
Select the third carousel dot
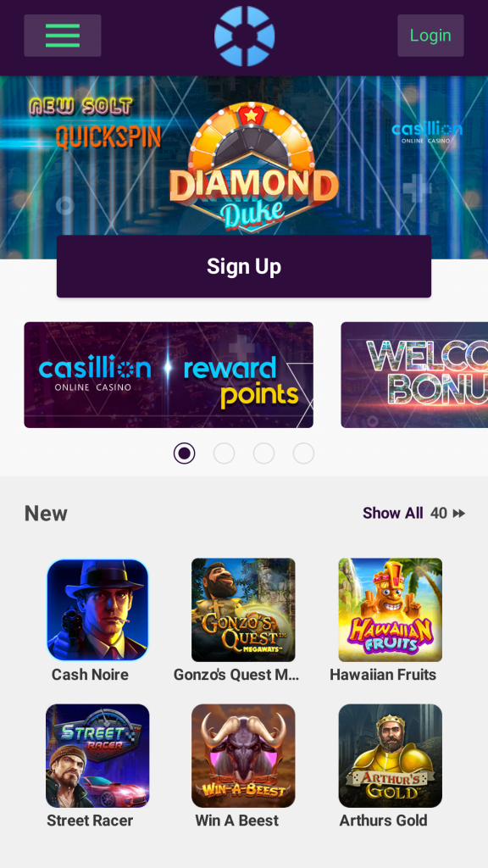[264, 453]
